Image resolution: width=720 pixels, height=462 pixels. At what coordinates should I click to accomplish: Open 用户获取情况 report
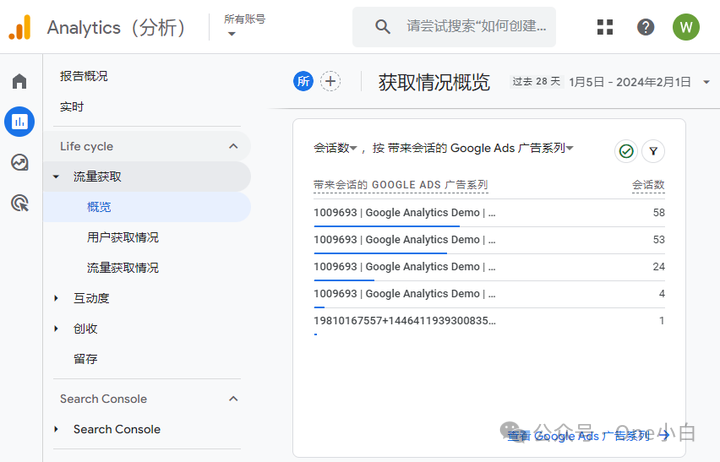pyautogui.click(x=123, y=237)
